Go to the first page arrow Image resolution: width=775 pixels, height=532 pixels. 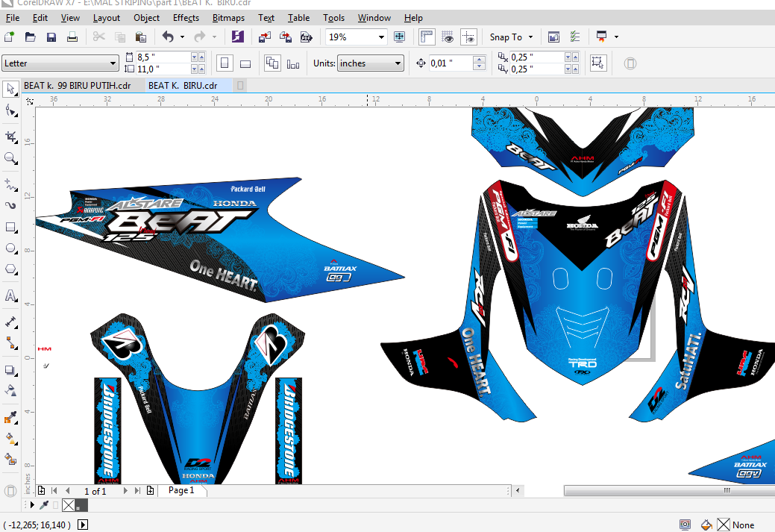tap(55, 491)
